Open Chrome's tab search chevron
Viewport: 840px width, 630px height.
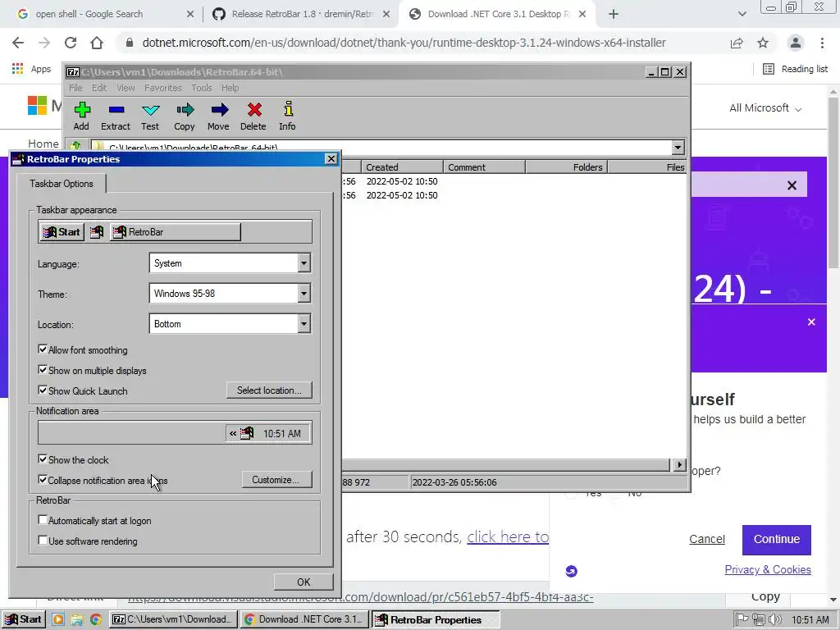click(x=742, y=14)
